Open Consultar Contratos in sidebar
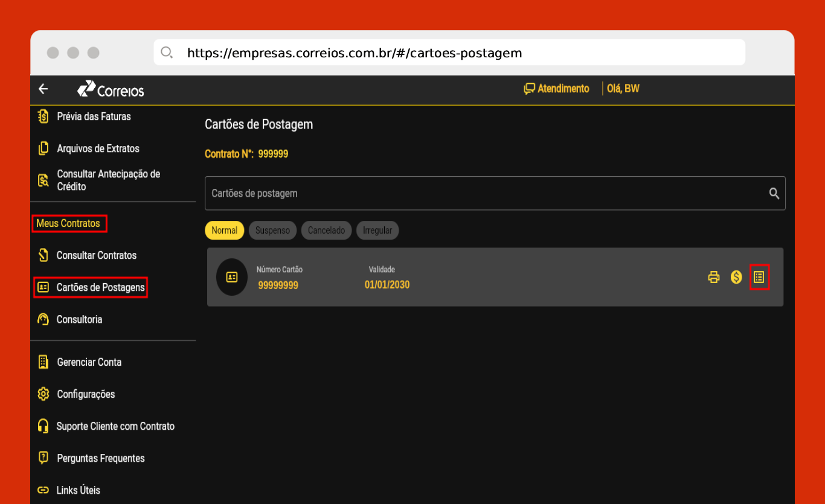 96,255
